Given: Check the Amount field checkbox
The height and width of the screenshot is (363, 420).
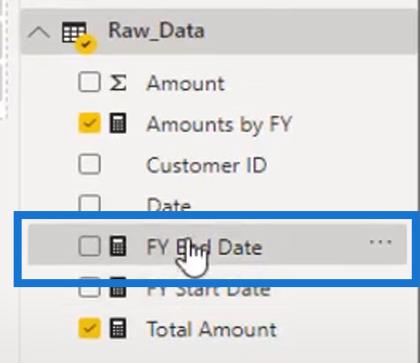Looking at the screenshot, I should tap(89, 82).
